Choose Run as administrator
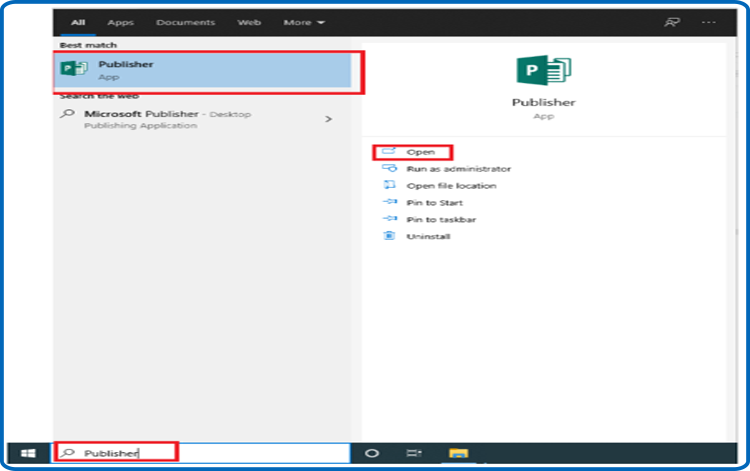 point(458,169)
